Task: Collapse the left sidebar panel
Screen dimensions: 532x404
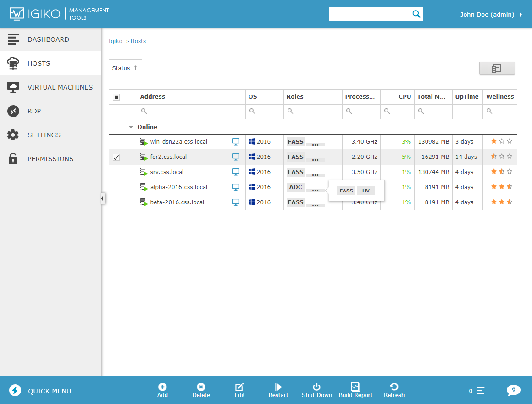Action: tap(102, 198)
